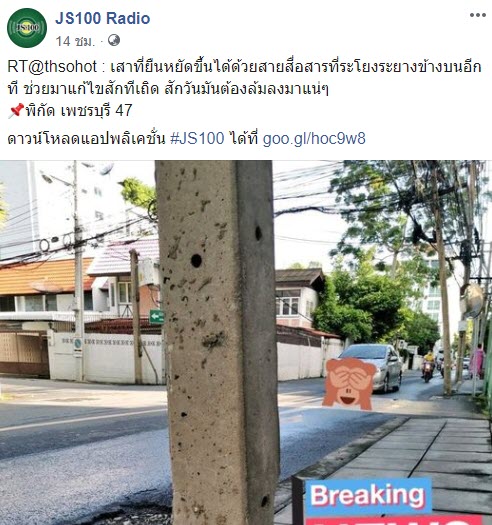This screenshot has height=525, width=492.
Task: Click the round hole in the concrete pole
Action: point(196,260)
